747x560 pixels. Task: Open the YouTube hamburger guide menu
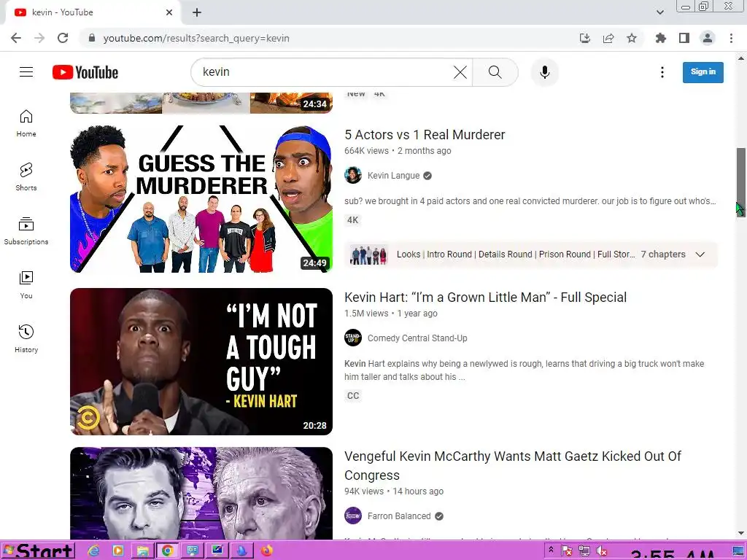point(26,72)
